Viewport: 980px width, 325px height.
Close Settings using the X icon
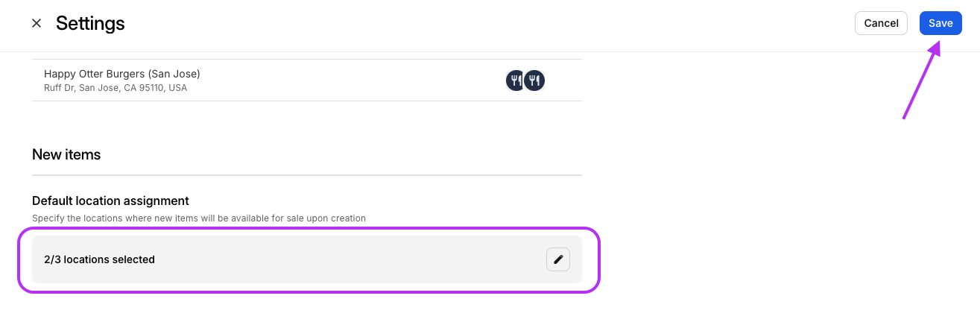37,23
